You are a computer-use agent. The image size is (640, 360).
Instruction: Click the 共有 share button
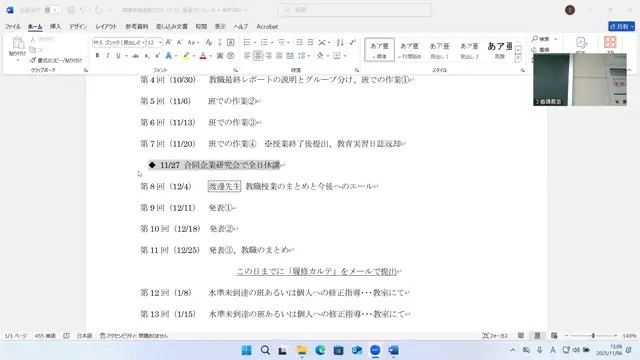point(621,27)
